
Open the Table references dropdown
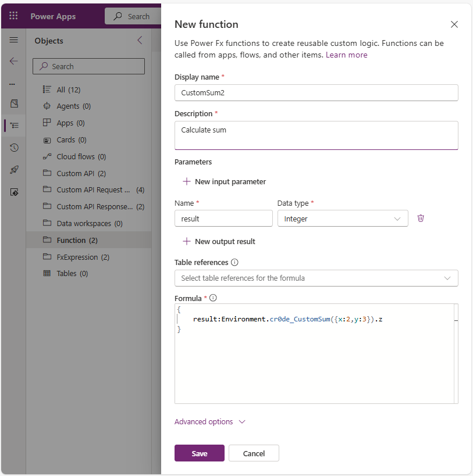tap(316, 278)
